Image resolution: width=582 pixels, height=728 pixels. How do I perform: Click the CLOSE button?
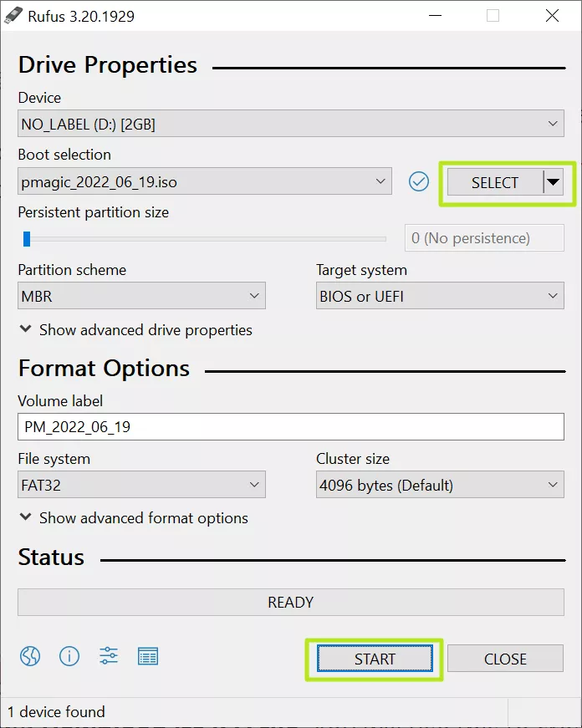(505, 659)
